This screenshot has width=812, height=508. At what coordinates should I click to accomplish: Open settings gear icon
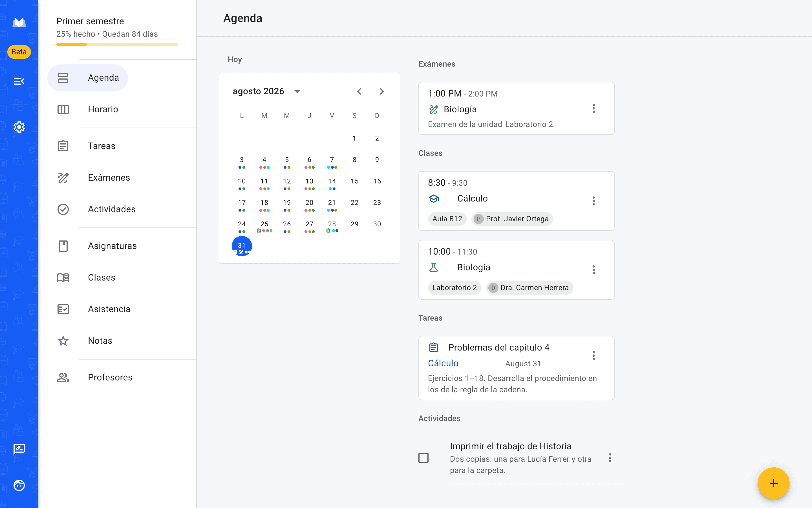(19, 127)
